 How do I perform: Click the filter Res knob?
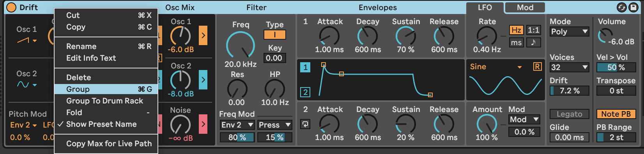(x=237, y=89)
